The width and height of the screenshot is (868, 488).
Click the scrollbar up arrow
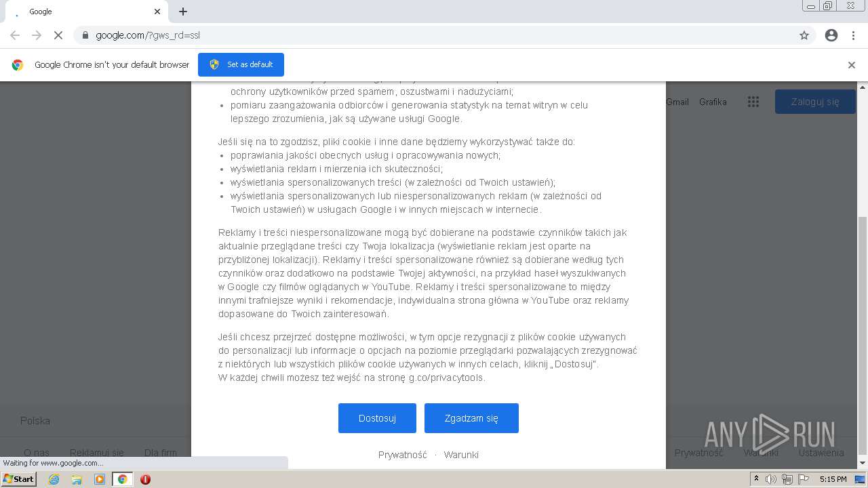[x=863, y=87]
